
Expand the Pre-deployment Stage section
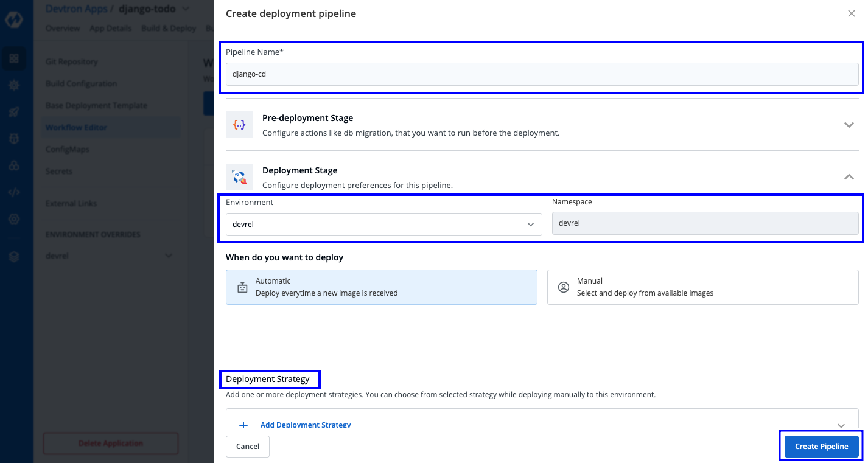(x=849, y=125)
